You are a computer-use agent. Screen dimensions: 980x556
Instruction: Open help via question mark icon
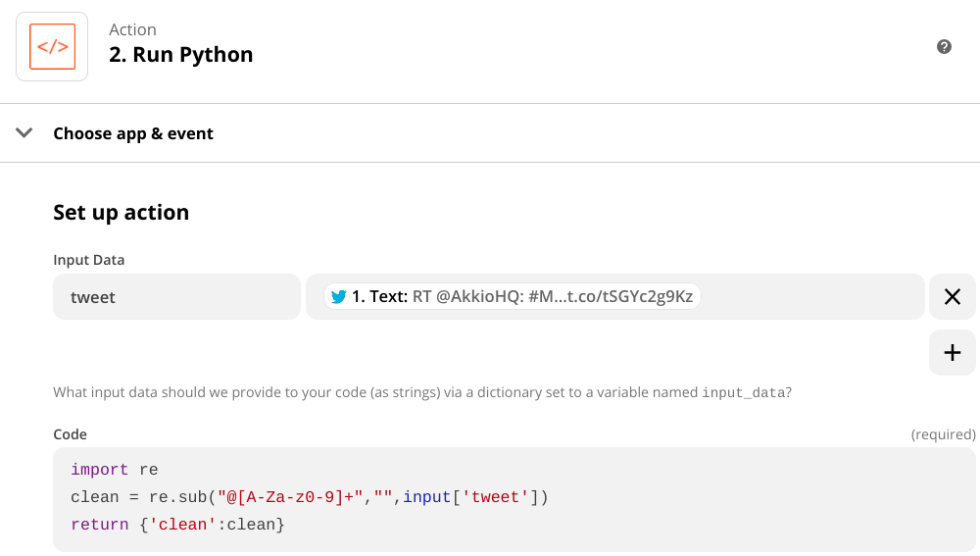coord(944,46)
